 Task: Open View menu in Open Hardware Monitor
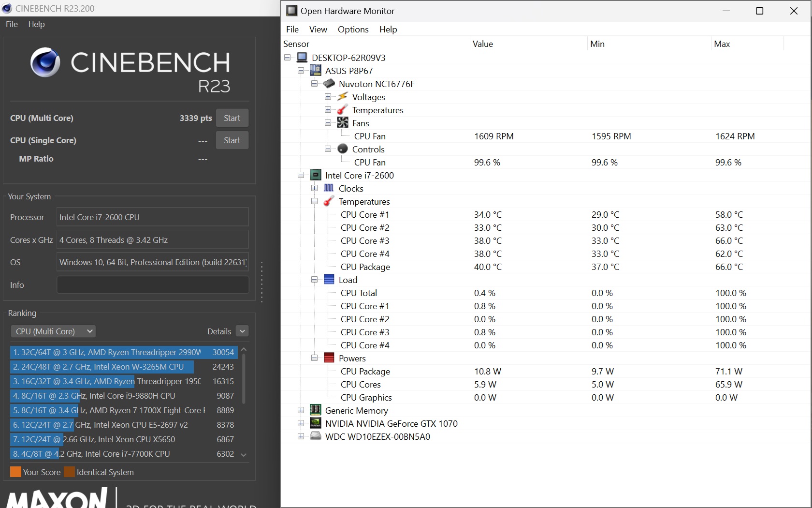(x=318, y=30)
